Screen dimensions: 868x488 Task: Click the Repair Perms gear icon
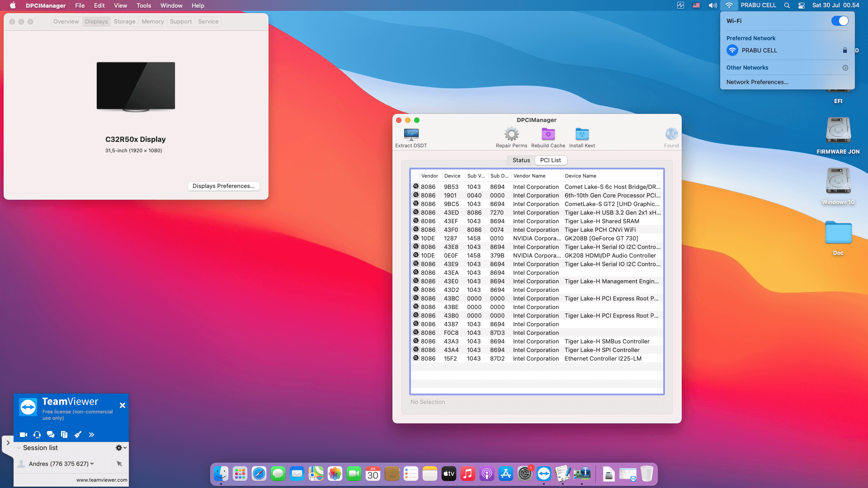511,134
